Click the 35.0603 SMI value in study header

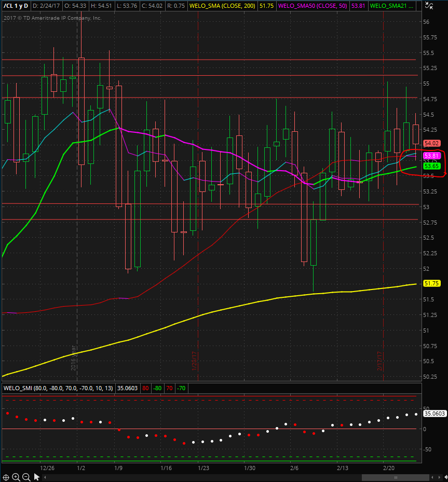pyautogui.click(x=127, y=388)
